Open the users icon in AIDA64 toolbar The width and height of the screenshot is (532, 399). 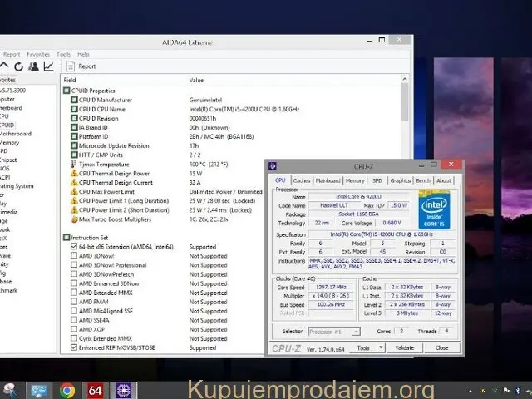[x=33, y=66]
